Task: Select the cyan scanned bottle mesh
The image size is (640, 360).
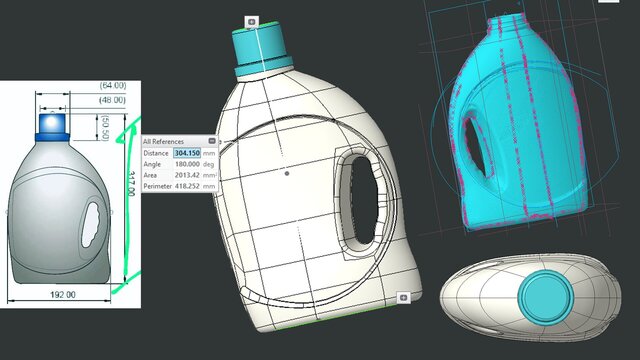Action: pos(518,122)
